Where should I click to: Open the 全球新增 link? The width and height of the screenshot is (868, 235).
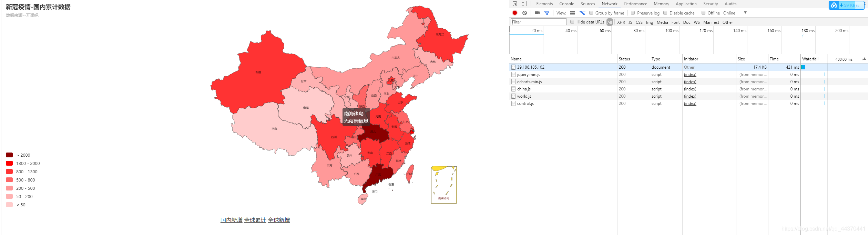[279, 220]
